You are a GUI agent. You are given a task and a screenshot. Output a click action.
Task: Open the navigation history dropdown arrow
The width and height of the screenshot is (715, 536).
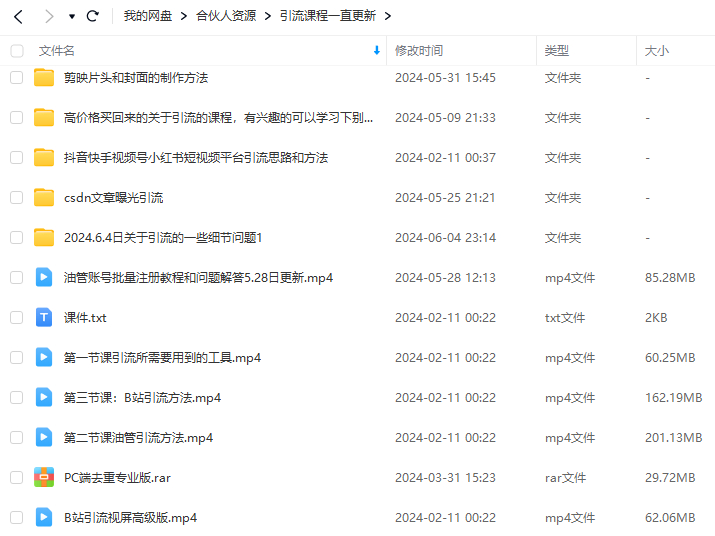(x=71, y=17)
